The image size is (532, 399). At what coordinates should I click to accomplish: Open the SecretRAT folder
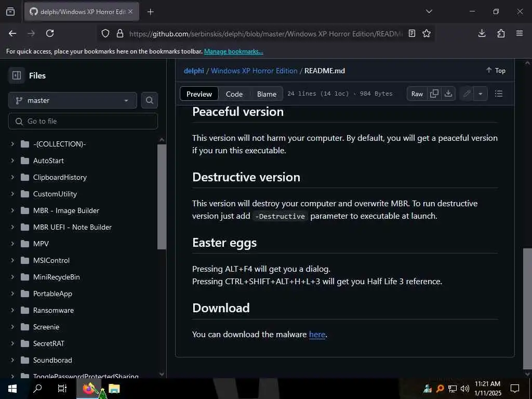pos(48,343)
